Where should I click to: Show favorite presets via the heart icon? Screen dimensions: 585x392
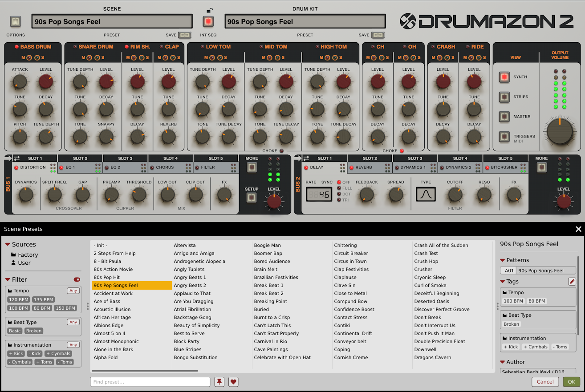(x=233, y=381)
